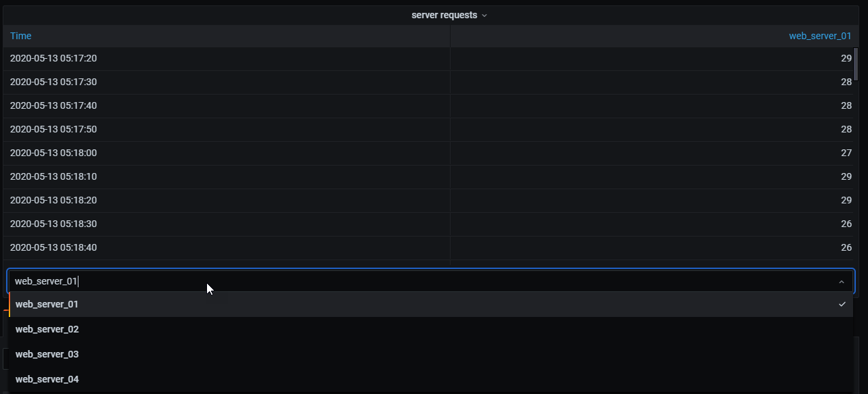Select web_server_02 from the dropdown list

pyautogui.click(x=47, y=329)
